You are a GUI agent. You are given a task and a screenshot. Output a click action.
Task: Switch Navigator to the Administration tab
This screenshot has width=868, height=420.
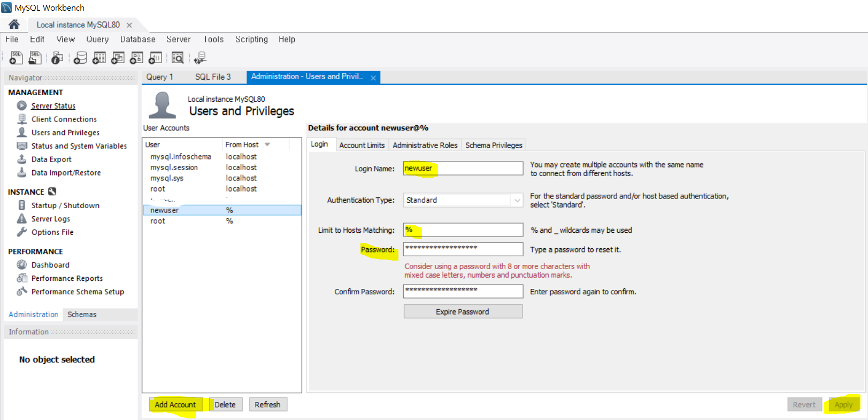(33, 315)
